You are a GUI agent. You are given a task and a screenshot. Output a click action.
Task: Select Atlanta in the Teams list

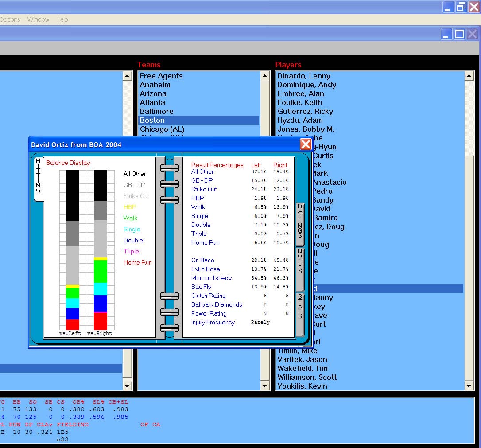[x=198, y=102]
